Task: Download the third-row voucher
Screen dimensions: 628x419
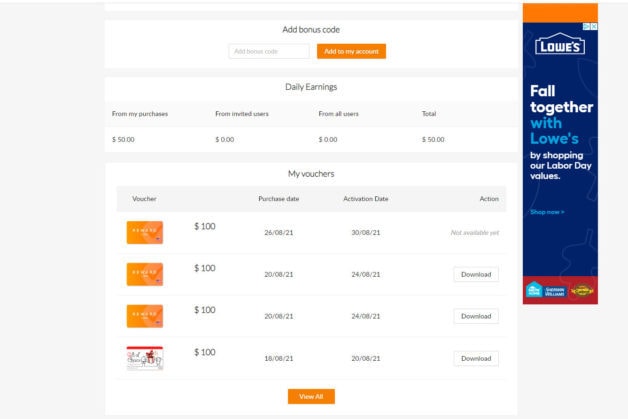Action: click(x=476, y=316)
